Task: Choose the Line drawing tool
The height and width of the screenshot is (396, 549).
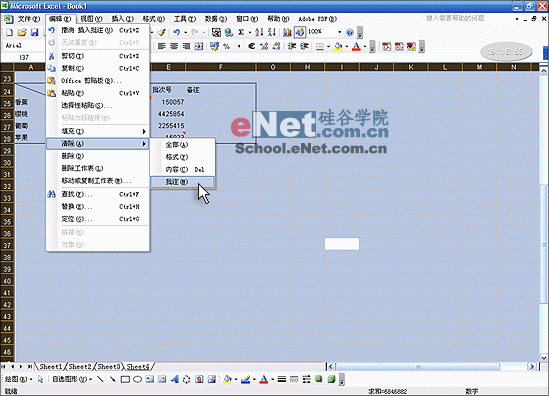Action: click(100, 379)
